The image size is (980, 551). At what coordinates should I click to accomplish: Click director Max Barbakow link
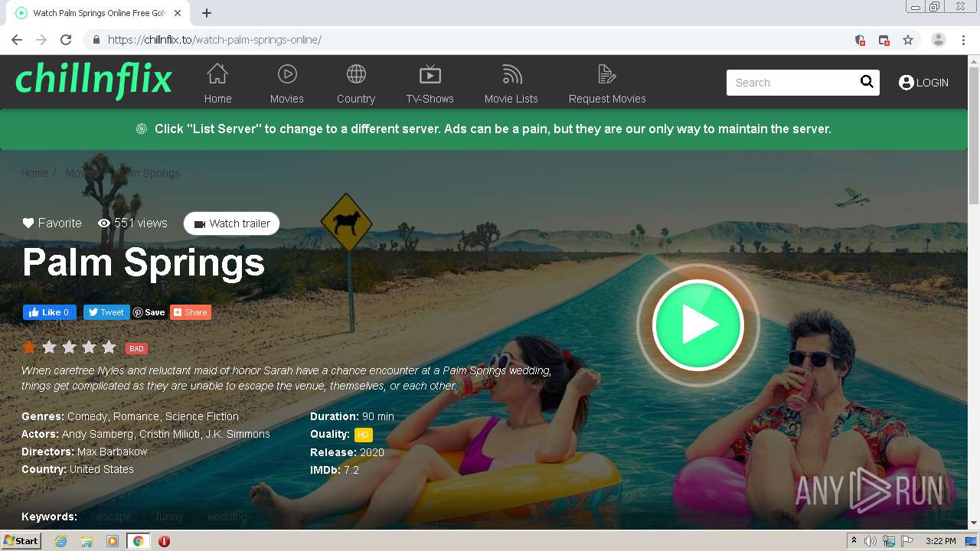pyautogui.click(x=112, y=452)
